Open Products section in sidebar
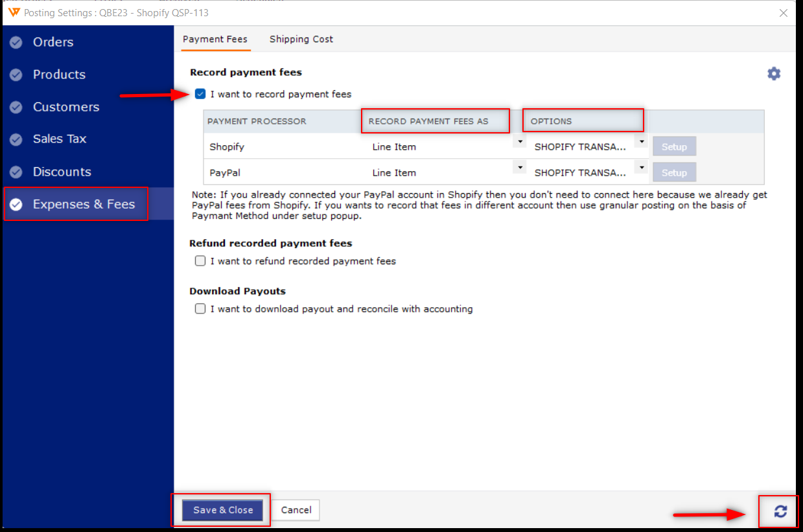 pos(88,75)
